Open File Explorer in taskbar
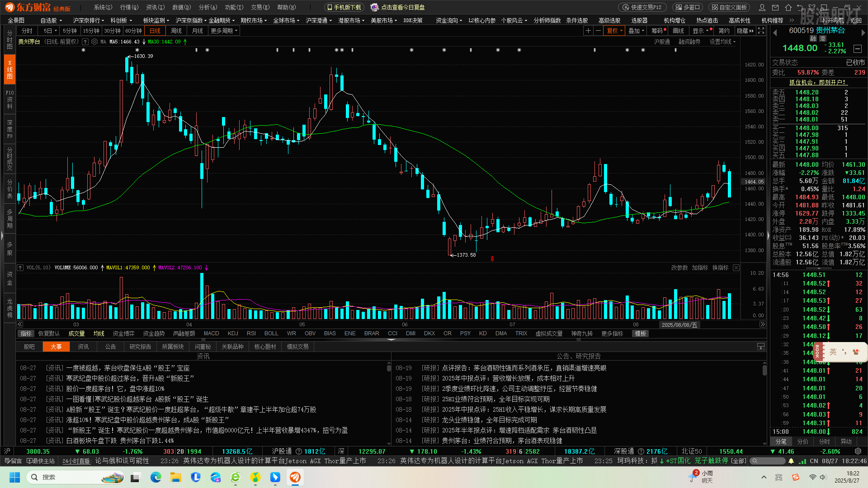Screen dimensions: 868x488 [x=176, y=477]
